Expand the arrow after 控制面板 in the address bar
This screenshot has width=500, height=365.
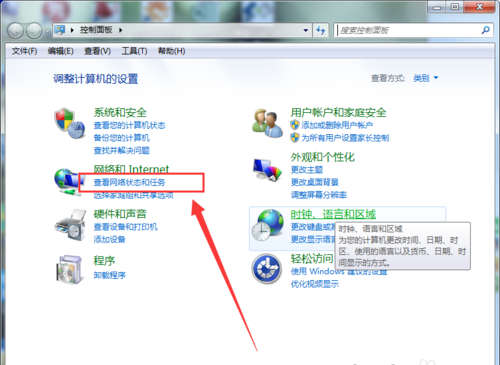[120, 30]
